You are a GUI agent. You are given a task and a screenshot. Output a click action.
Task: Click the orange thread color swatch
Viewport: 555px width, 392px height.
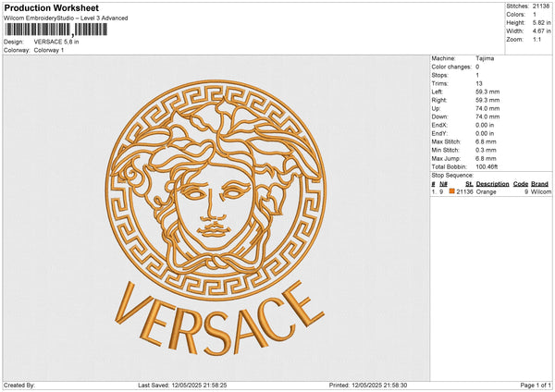tap(451, 191)
